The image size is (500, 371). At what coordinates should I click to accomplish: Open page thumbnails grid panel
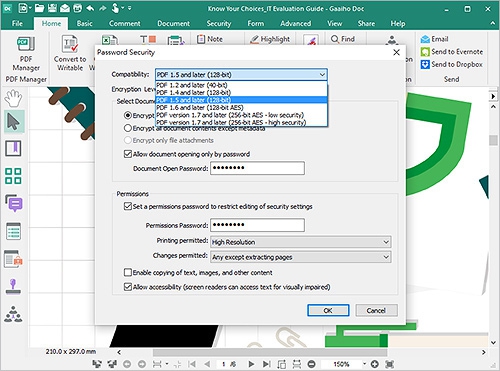pyautogui.click(x=13, y=176)
